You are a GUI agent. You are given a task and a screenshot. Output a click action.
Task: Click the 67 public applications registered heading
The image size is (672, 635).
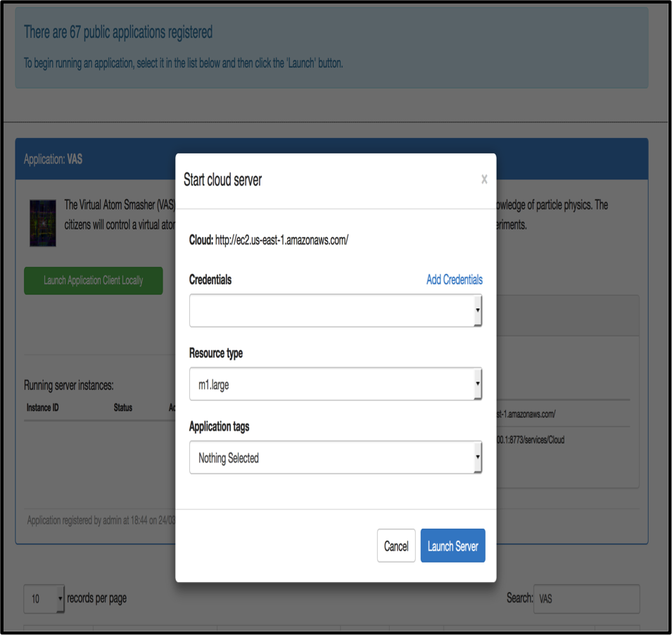click(x=118, y=32)
